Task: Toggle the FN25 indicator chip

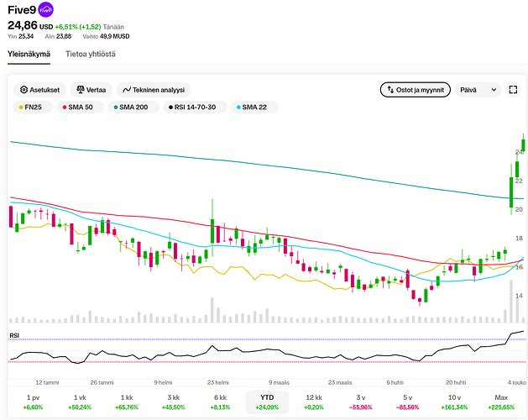Action: (x=33, y=108)
